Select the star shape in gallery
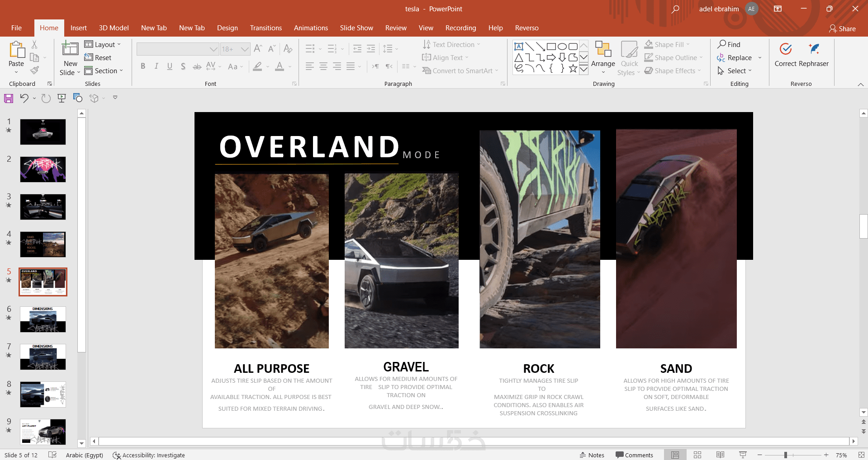868x460 pixels. pyautogui.click(x=573, y=69)
